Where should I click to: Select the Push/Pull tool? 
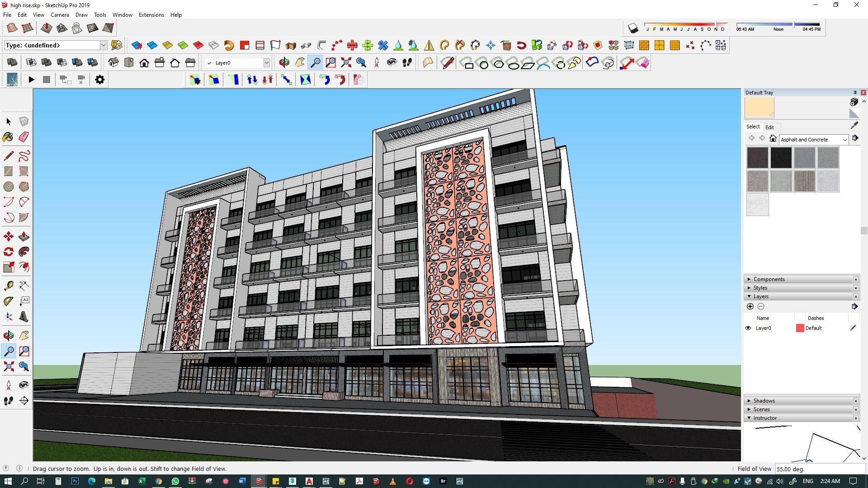pos(24,236)
